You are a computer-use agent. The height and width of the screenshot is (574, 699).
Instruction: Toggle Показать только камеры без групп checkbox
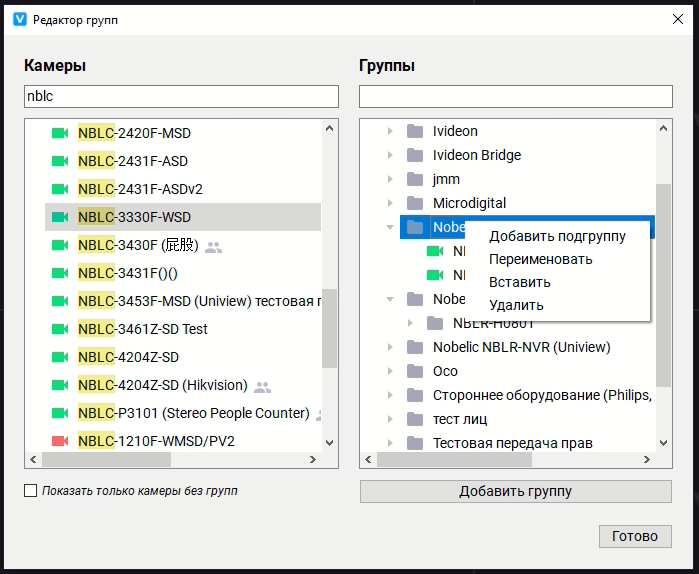(30, 491)
